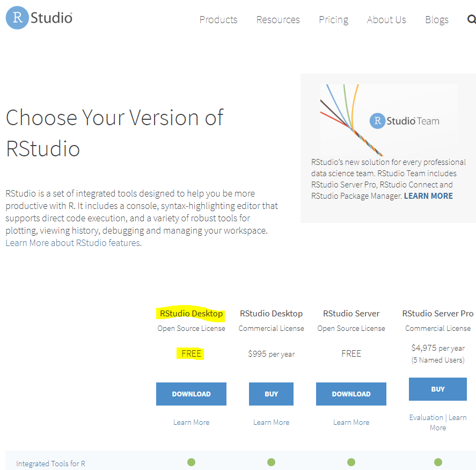Click green dot under RStudio Server Pro
476x470 pixels.
point(438,462)
